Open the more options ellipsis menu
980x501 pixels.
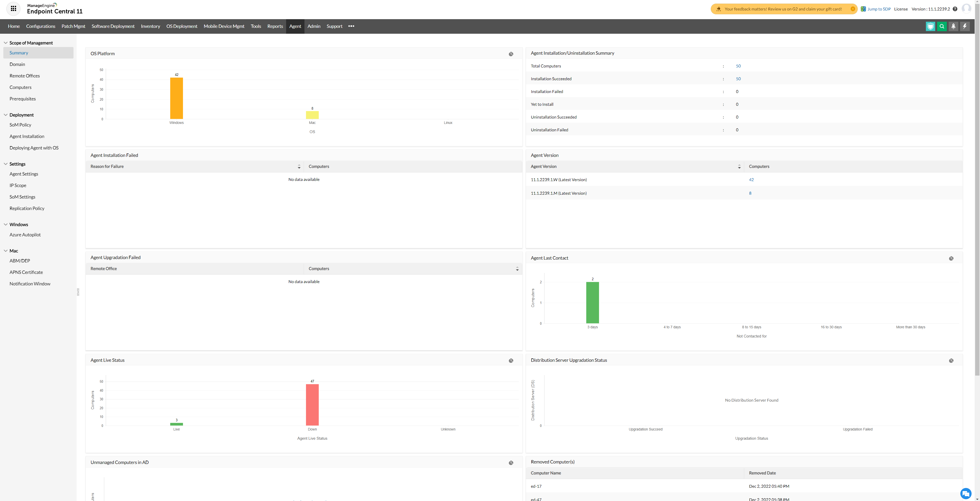[x=351, y=26]
